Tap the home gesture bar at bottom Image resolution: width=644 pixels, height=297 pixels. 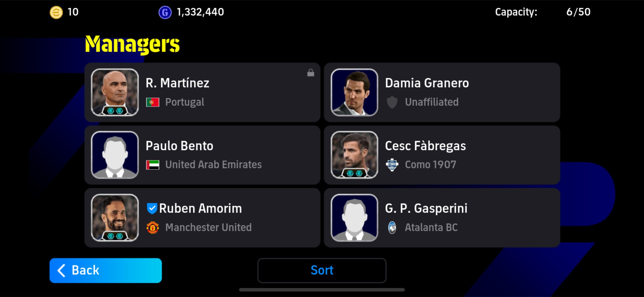(322, 290)
